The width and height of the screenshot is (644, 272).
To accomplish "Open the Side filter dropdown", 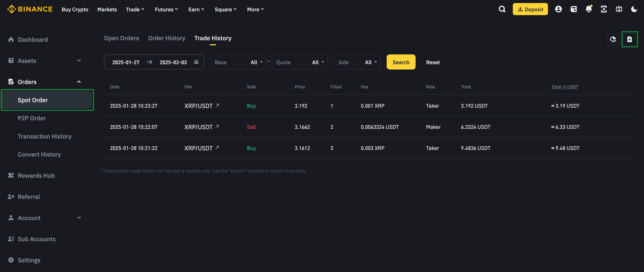I will point(357,62).
